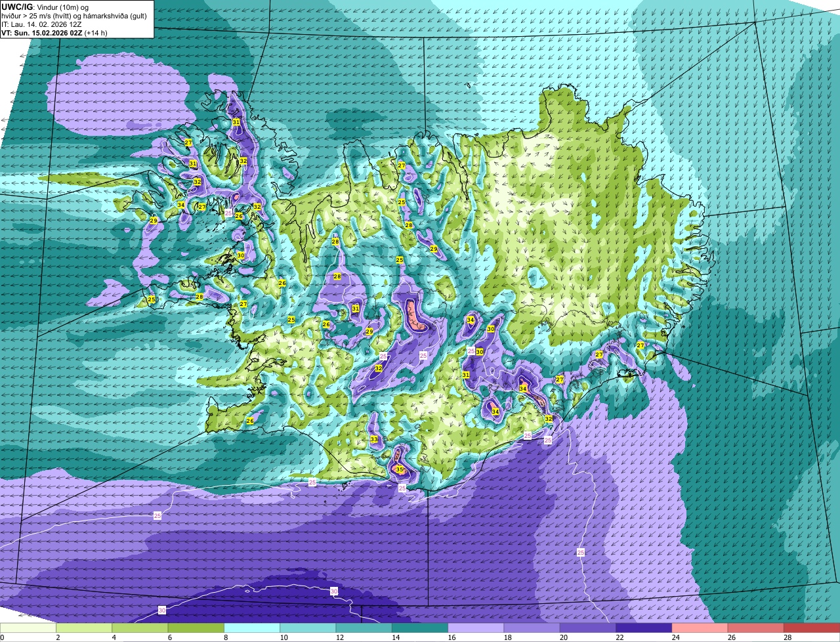Screen dimensions: 840x642
Task: Select the deep indigo 22–24 m/s legend swatch
Action: [x=644, y=628]
